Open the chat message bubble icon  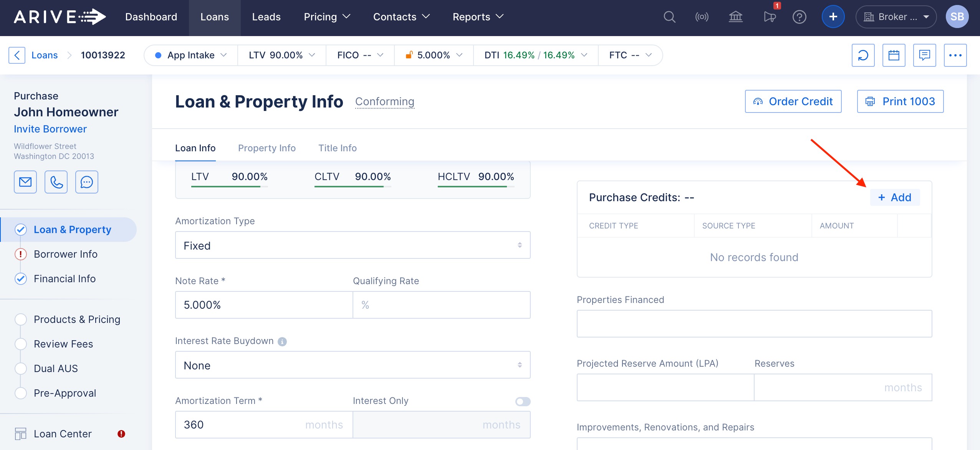(x=87, y=182)
